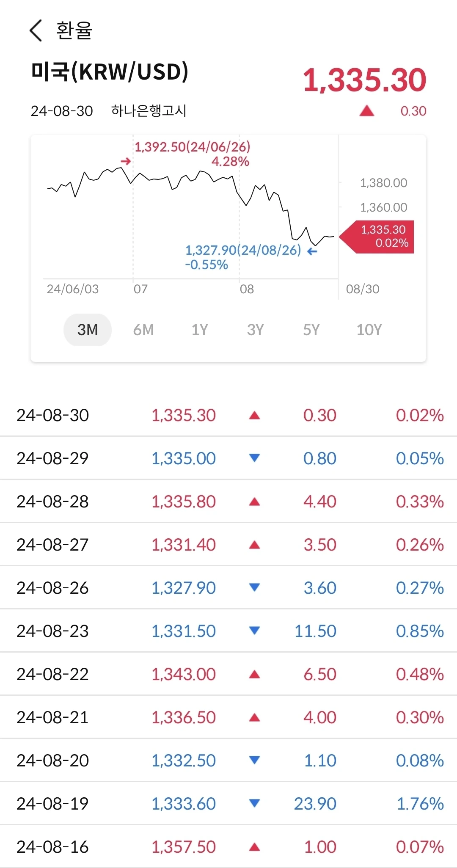Viewport: 457px width, 868px height.
Task: Show the 3Y chart range
Action: [256, 330]
